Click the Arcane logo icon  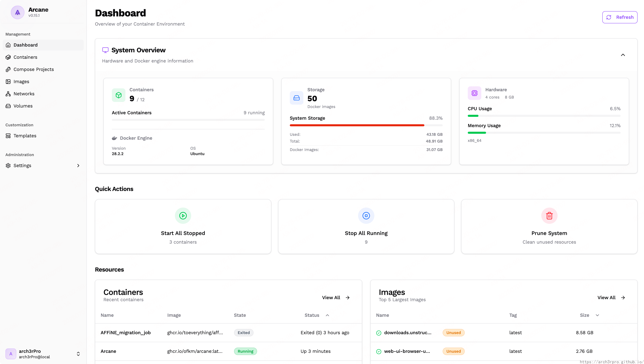17,12
